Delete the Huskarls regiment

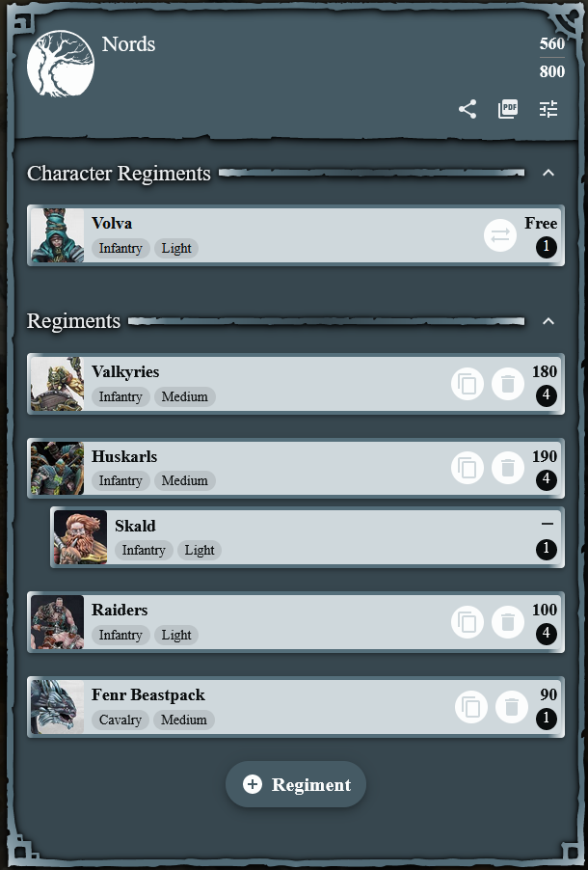(508, 468)
